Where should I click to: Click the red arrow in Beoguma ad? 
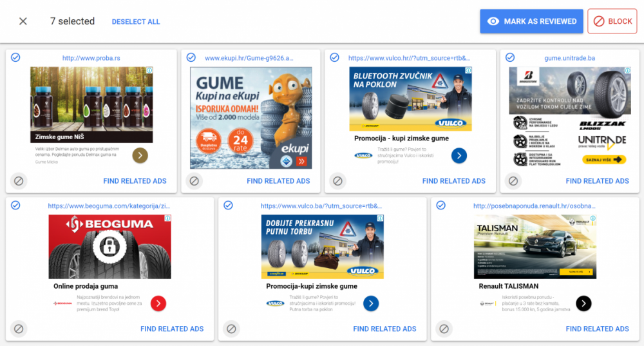pos(158,303)
